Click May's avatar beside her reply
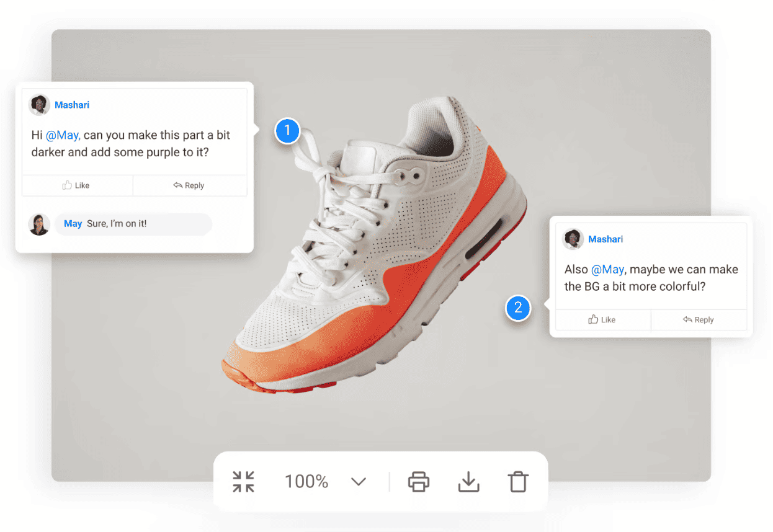The height and width of the screenshot is (532, 773). pyautogui.click(x=40, y=224)
